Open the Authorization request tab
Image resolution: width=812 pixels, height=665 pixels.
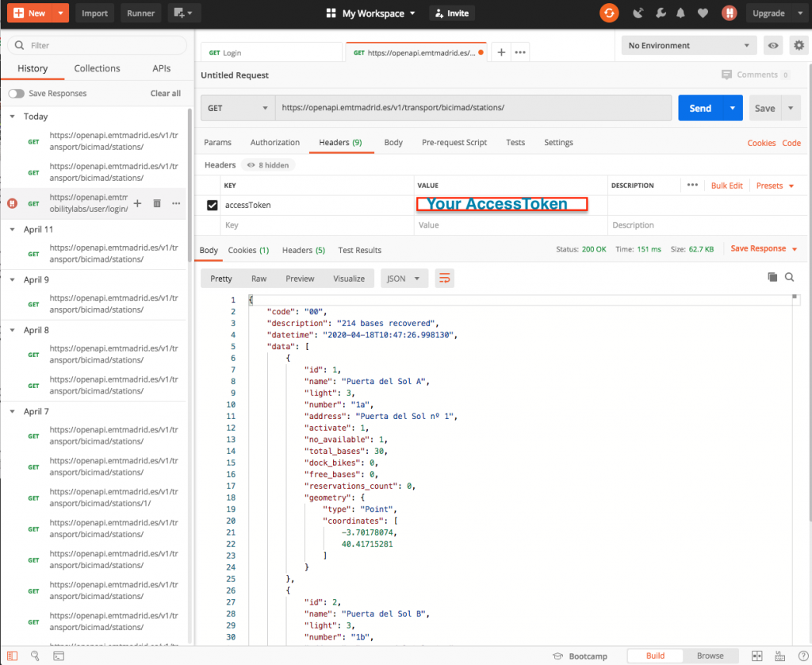[275, 143]
